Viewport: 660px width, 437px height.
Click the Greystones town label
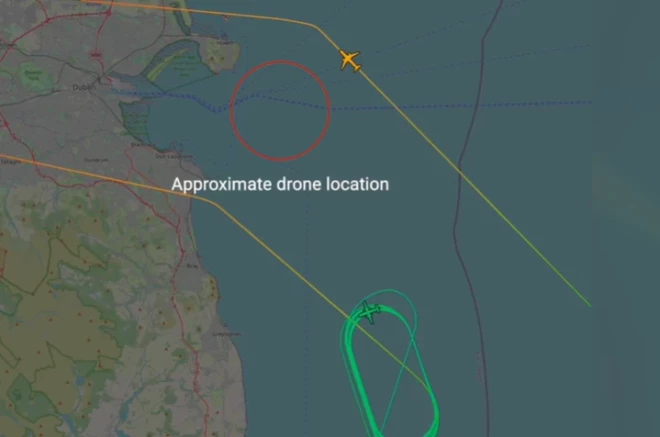coord(227,334)
